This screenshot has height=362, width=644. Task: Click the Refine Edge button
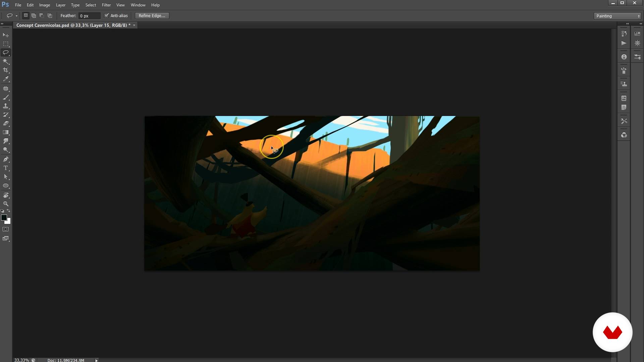(152, 16)
